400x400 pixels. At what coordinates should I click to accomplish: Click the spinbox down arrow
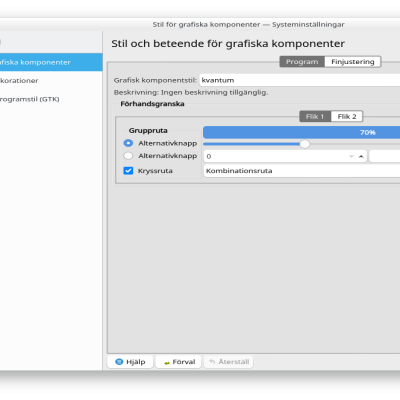pos(351,156)
